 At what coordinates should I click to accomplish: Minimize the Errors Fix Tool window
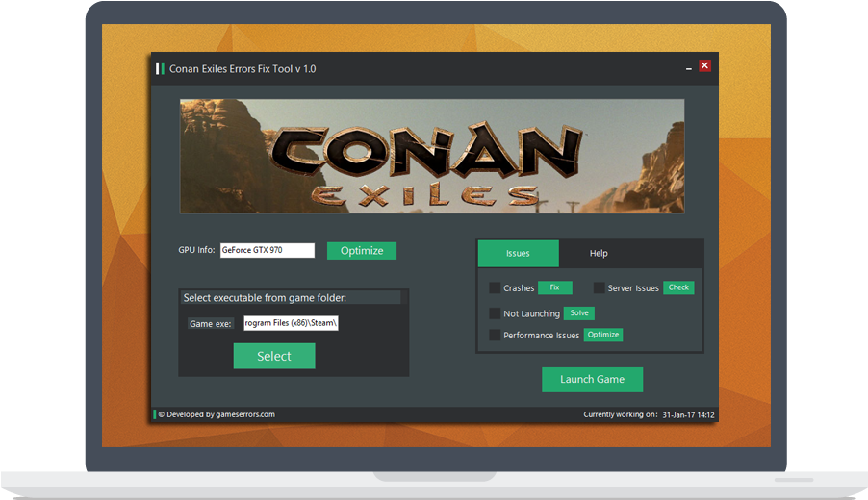[x=689, y=67]
